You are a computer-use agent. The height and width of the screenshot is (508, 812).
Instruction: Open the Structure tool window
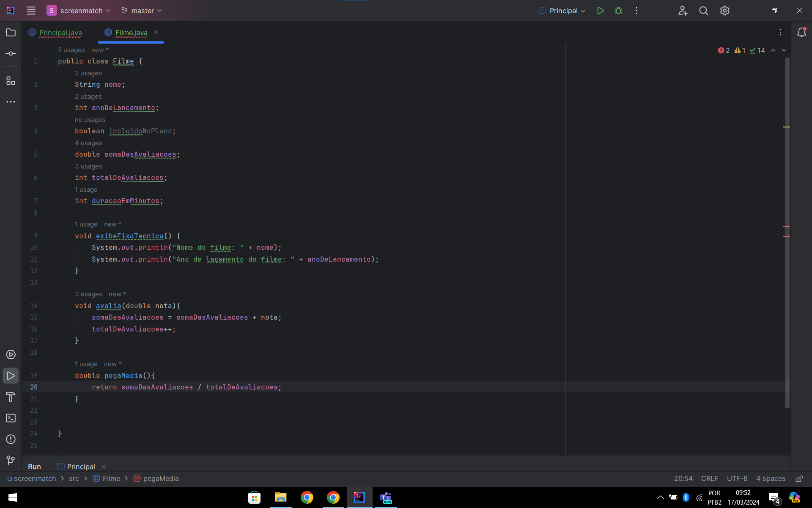(x=11, y=80)
